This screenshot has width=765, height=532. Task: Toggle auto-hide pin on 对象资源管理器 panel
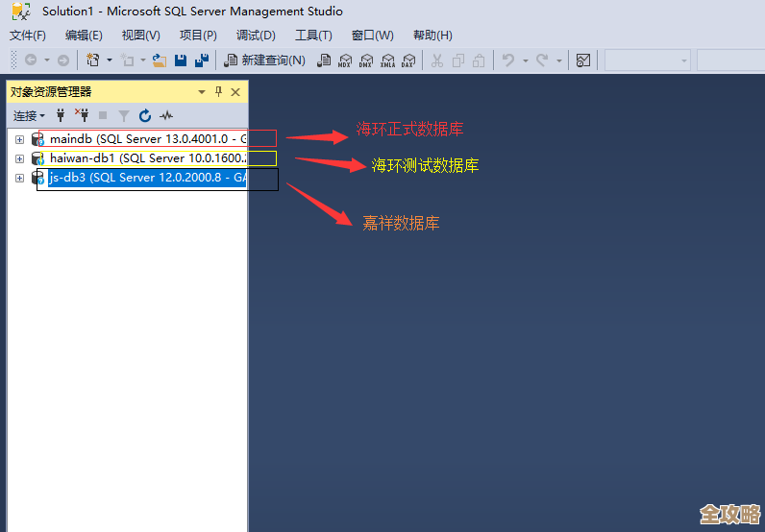[218, 91]
